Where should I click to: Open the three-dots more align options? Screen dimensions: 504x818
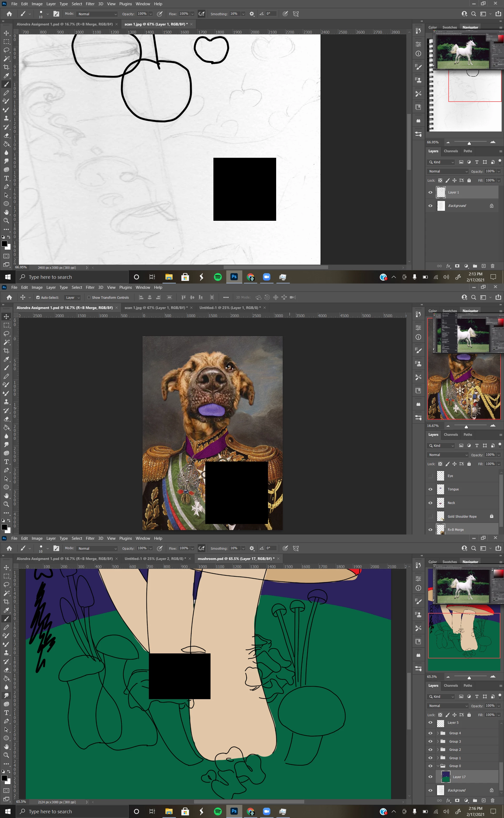(226, 297)
